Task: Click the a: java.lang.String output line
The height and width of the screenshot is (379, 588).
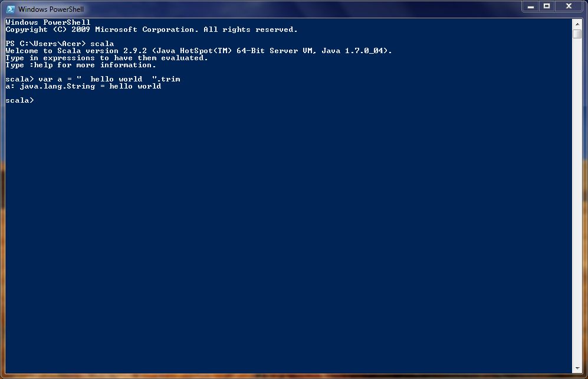Action: pyautogui.click(x=83, y=86)
